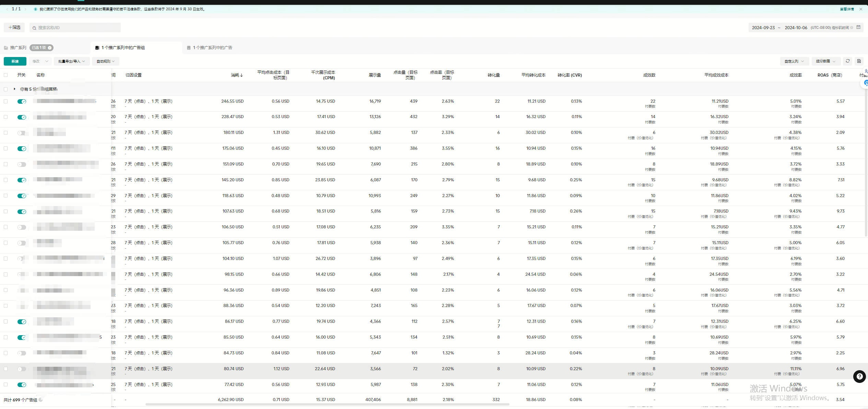Expand the draft ad groups row arrow
Image resolution: width=868 pixels, height=409 pixels.
14,89
